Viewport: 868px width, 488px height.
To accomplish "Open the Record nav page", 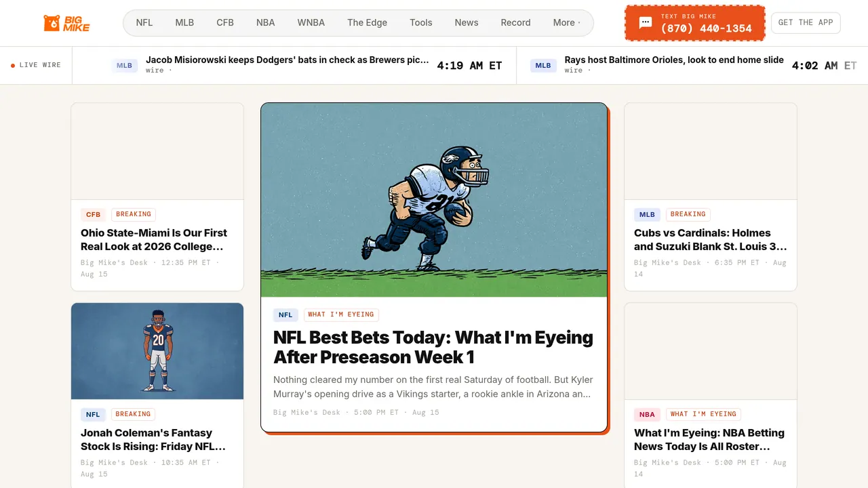I will coord(515,22).
